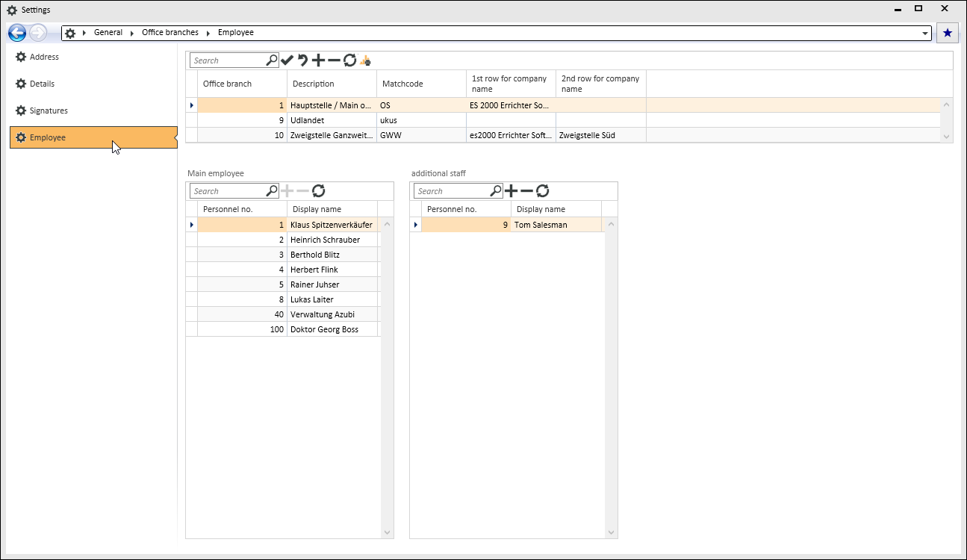
Task: Select the Zweigstelle Ganzweit branch row
Action: coord(332,135)
